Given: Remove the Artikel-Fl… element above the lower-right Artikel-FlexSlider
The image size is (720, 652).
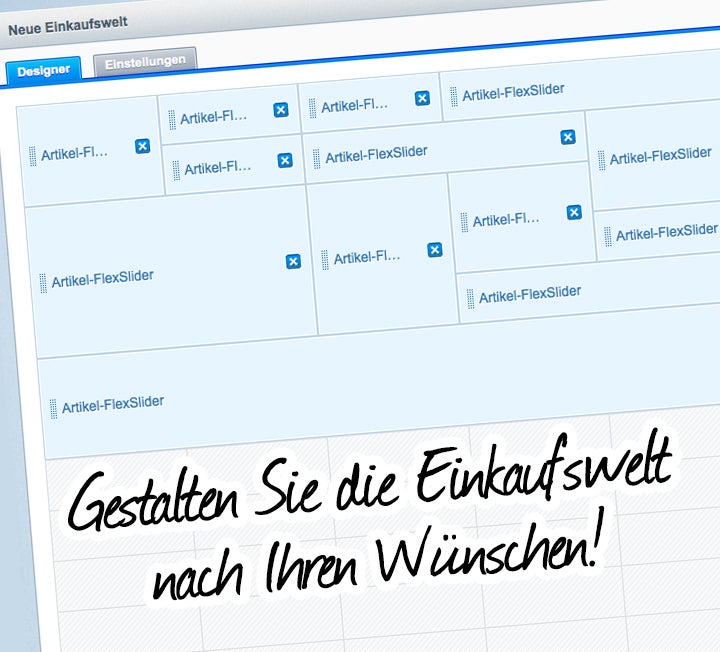Looking at the screenshot, I should [x=574, y=212].
